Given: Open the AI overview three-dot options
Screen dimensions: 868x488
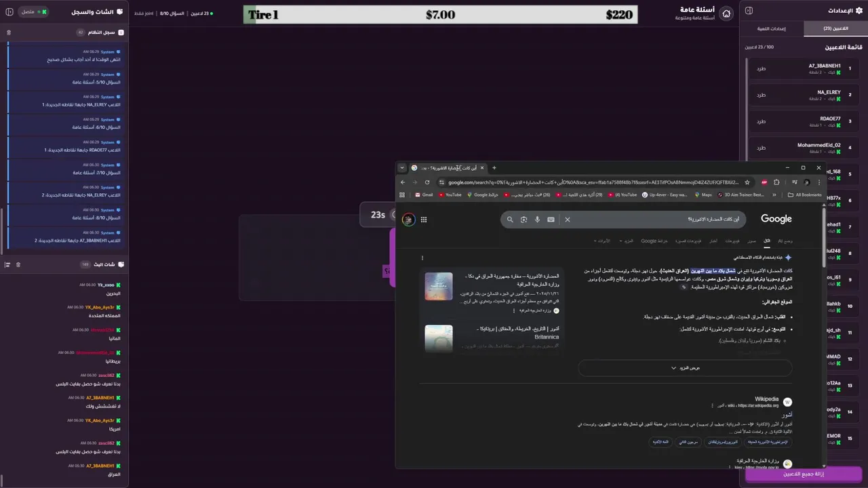Looking at the screenshot, I should point(422,258).
